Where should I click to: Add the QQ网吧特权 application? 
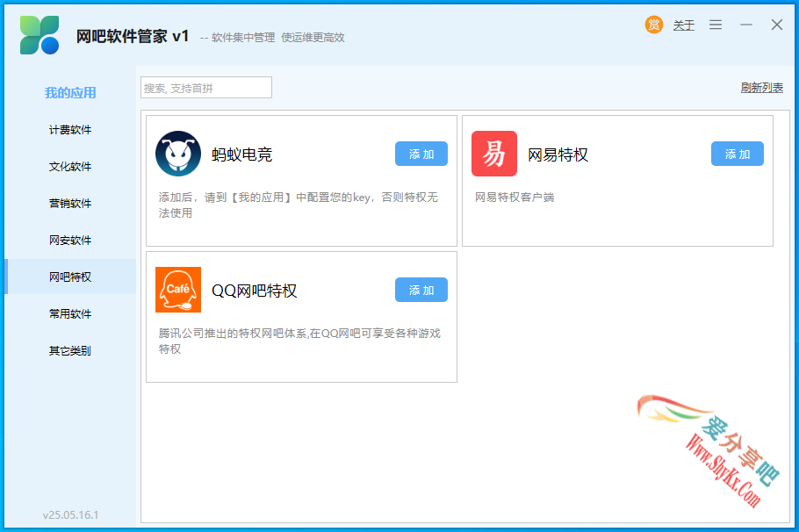click(421, 290)
